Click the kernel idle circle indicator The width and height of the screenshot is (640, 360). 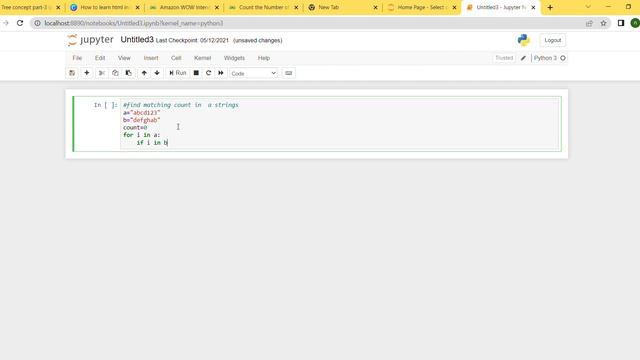point(563,58)
